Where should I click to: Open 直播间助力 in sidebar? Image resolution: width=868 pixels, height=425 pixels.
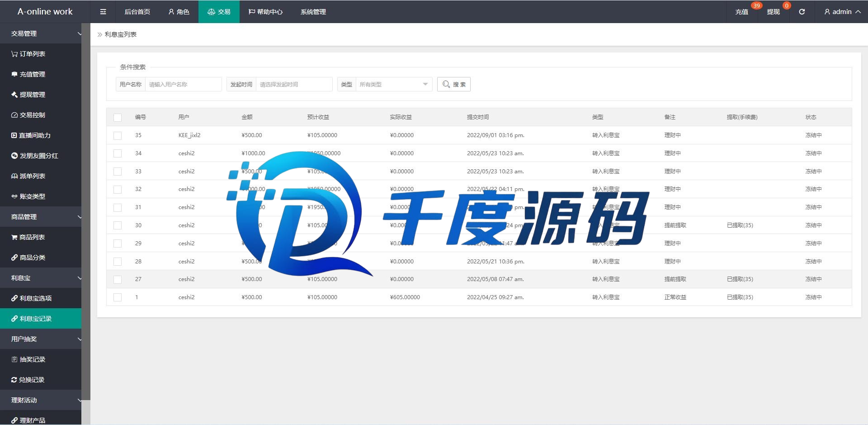[x=41, y=135]
